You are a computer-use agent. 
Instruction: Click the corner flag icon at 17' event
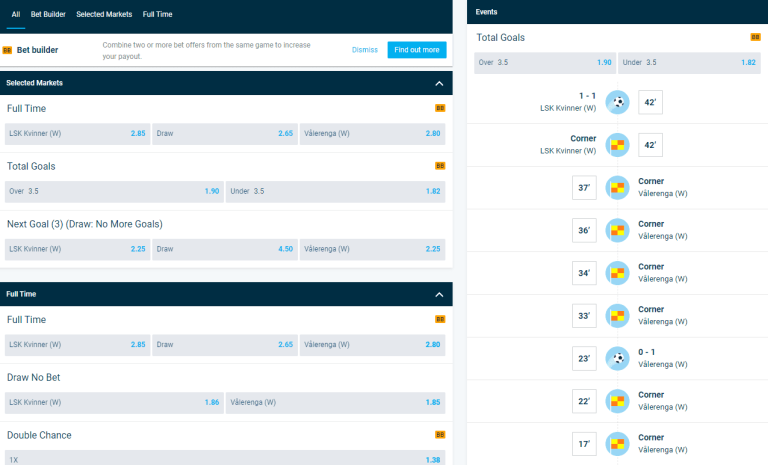click(x=618, y=444)
